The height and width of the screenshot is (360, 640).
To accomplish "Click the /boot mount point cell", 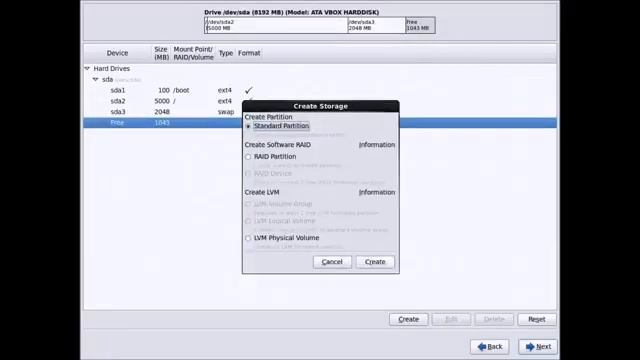I will 181,90.
